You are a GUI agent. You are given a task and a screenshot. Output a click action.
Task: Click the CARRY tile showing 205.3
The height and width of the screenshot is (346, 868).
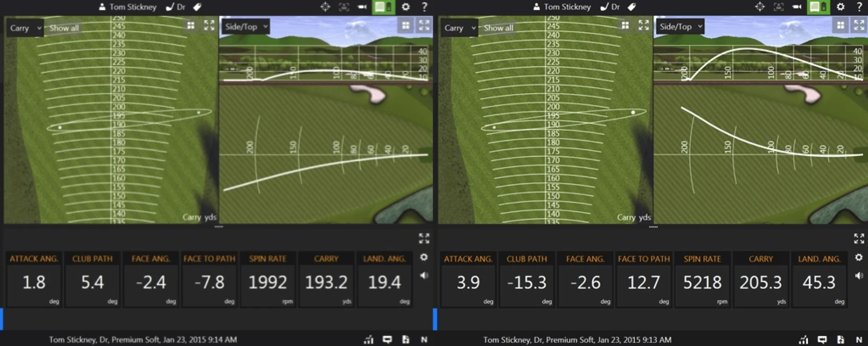tap(760, 280)
